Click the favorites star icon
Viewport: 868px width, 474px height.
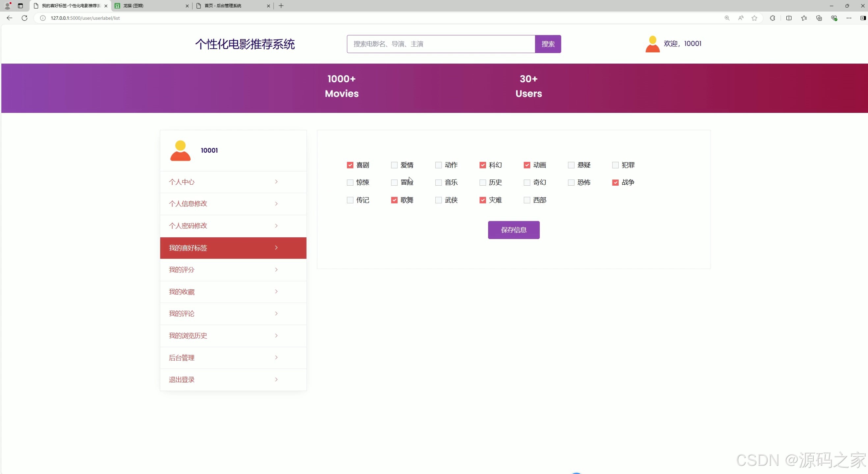[x=754, y=18]
